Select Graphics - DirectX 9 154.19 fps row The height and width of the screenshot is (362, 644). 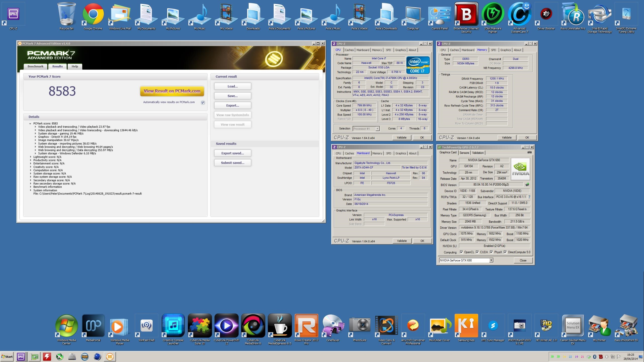coord(57,137)
